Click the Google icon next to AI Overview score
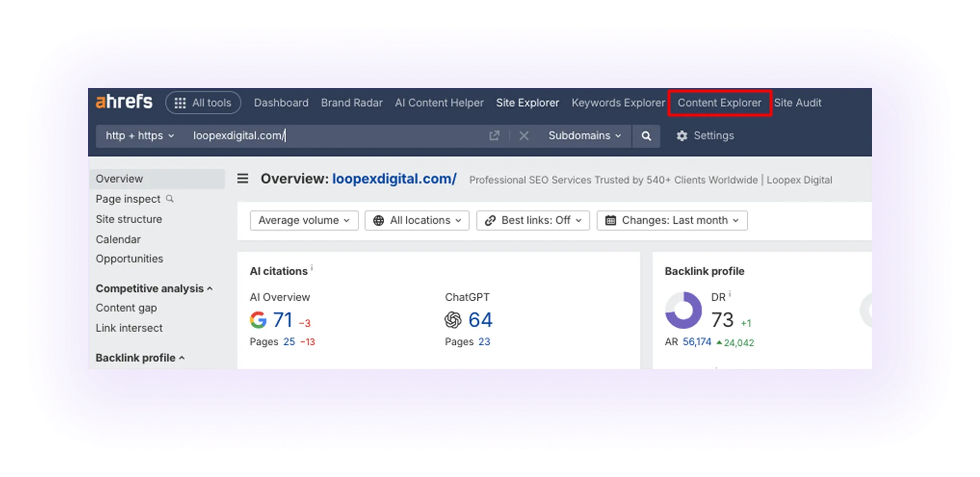This screenshot has width=980, height=477. coord(258,320)
